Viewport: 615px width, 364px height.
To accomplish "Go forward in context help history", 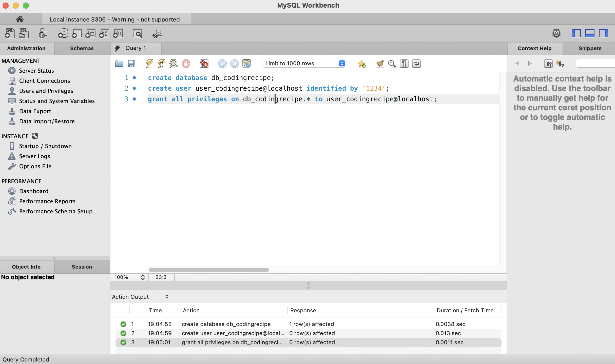I will 530,64.
